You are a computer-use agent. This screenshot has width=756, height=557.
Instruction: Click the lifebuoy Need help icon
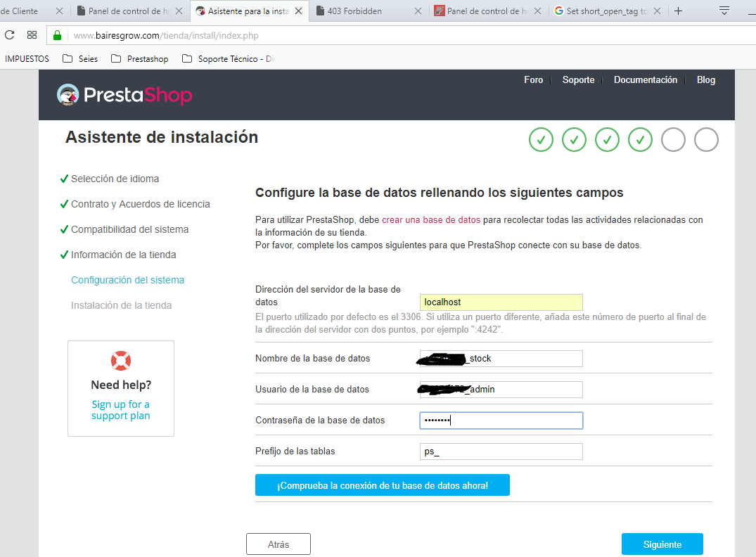tap(121, 361)
